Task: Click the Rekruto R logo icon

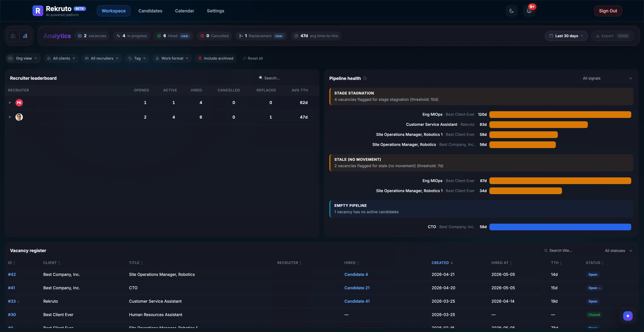Action: coord(38,11)
